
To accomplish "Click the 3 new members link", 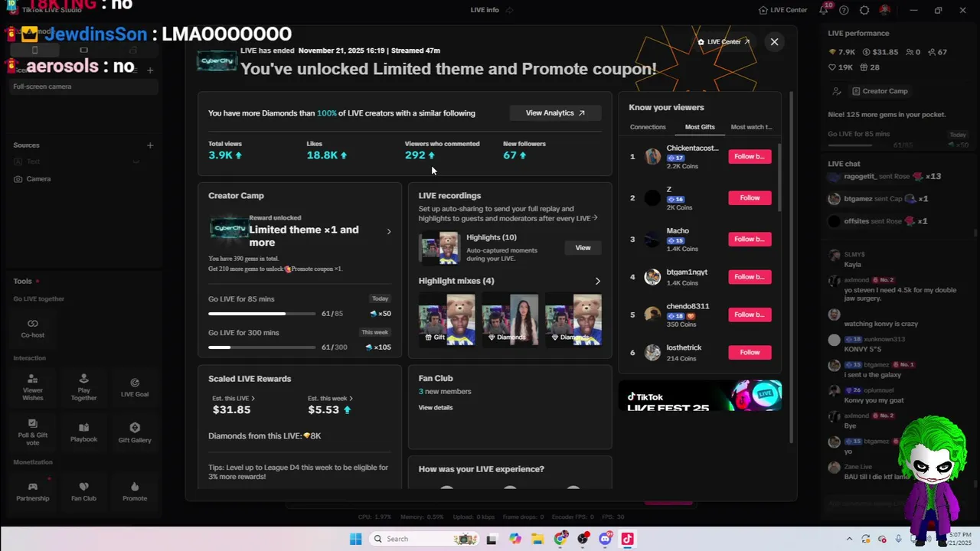I will point(445,392).
